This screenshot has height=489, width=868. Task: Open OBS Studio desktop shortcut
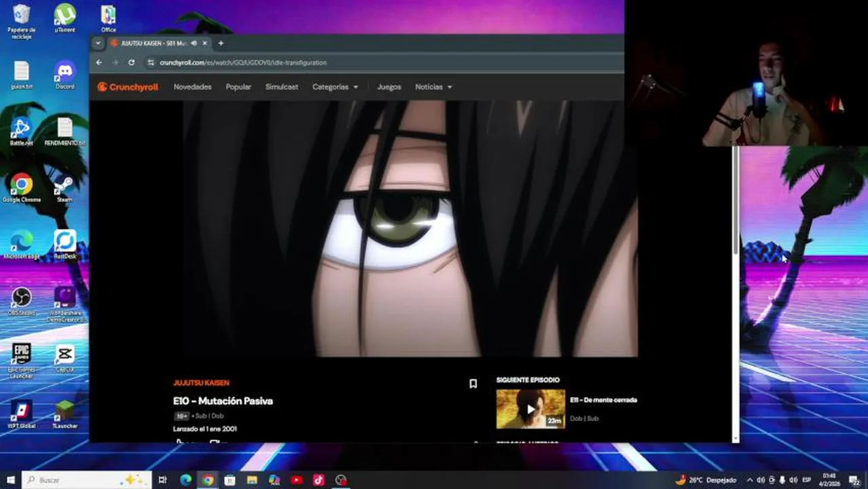click(x=22, y=302)
